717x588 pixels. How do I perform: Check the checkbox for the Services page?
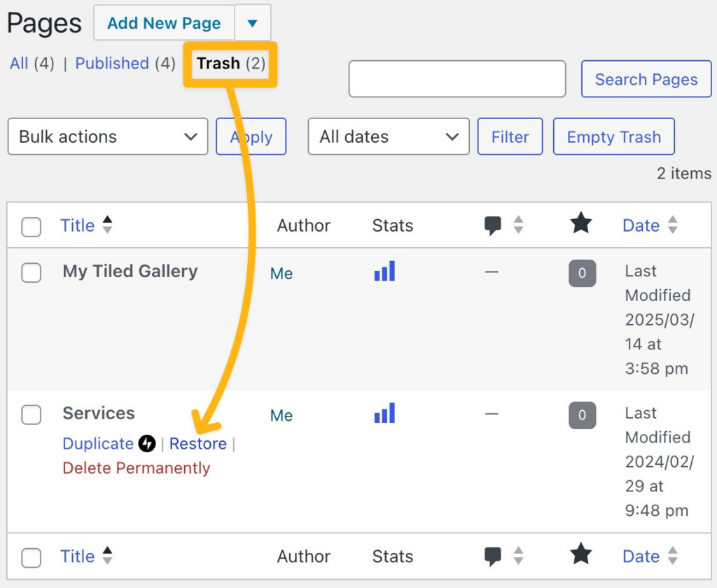click(31, 414)
